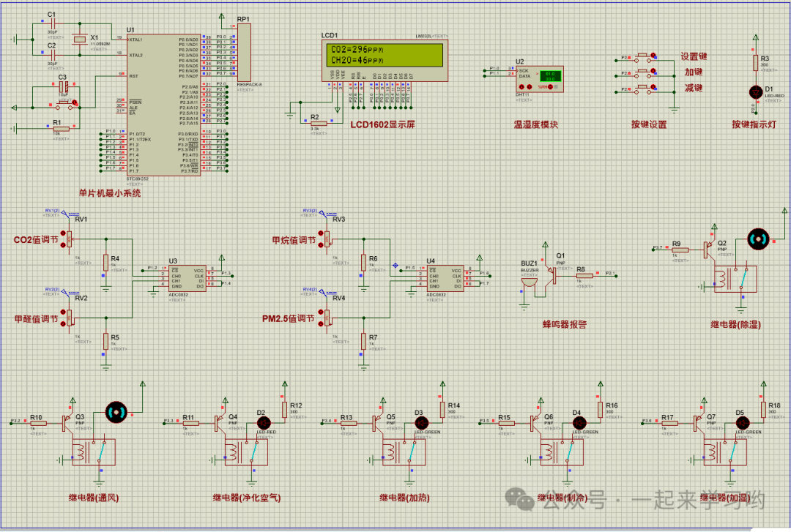The image size is (791, 532).
Task: Click the 甲烷值调节 label
Action: (x=294, y=241)
